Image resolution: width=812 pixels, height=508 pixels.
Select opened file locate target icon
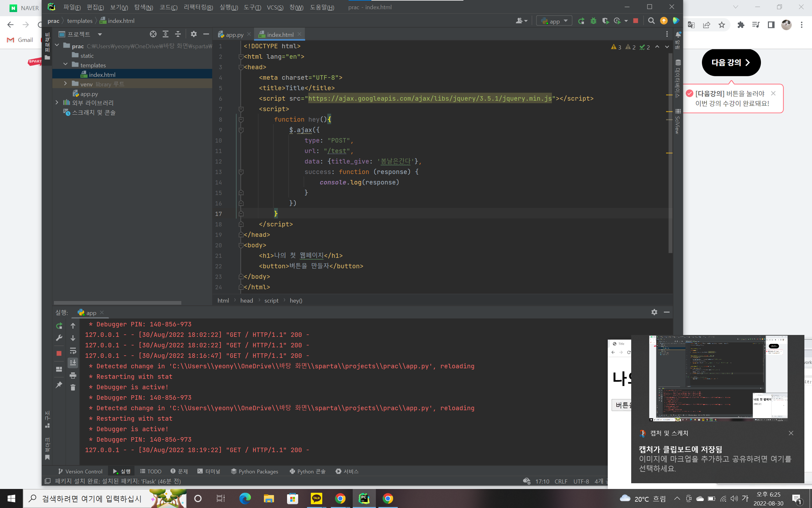[153, 34]
